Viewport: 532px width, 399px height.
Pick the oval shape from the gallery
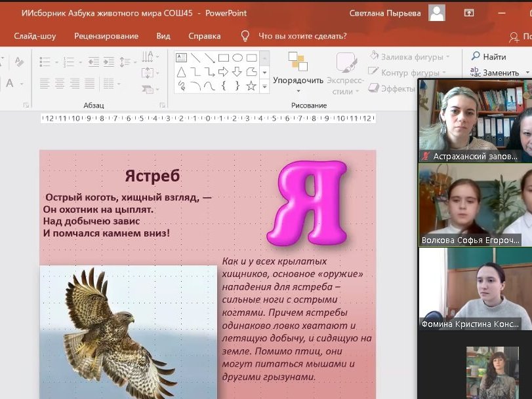[x=237, y=58]
